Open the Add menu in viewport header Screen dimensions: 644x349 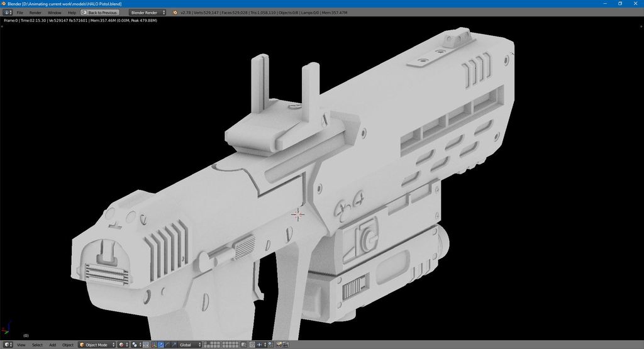coord(53,345)
